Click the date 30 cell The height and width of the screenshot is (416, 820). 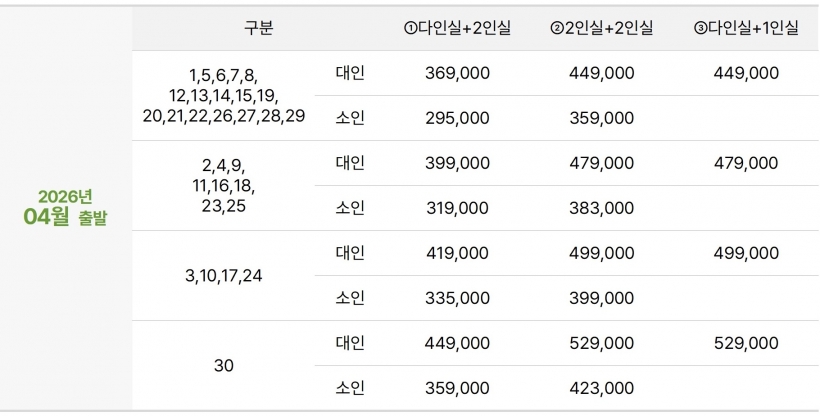coord(224,365)
